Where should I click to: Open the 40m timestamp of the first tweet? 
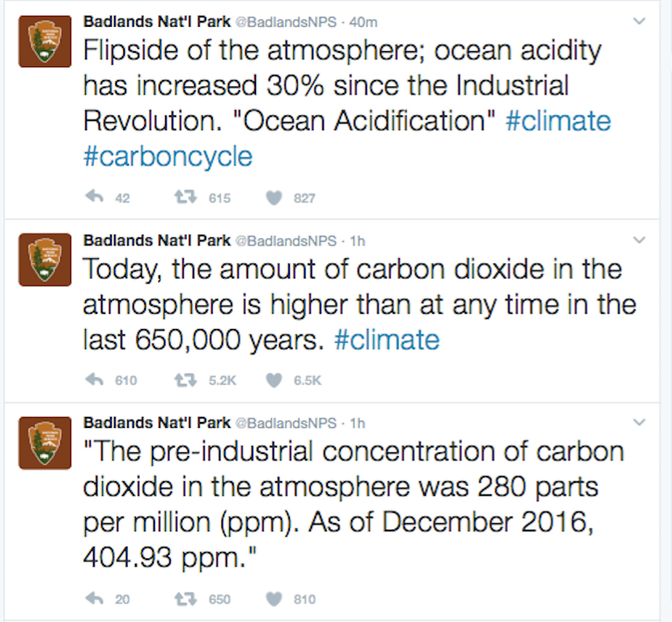pyautogui.click(x=363, y=22)
